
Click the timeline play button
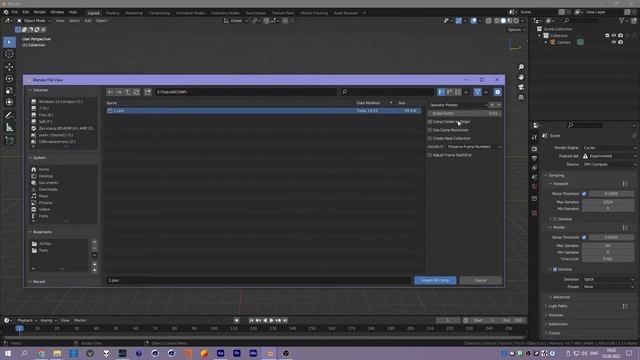pyautogui.click(x=271, y=320)
